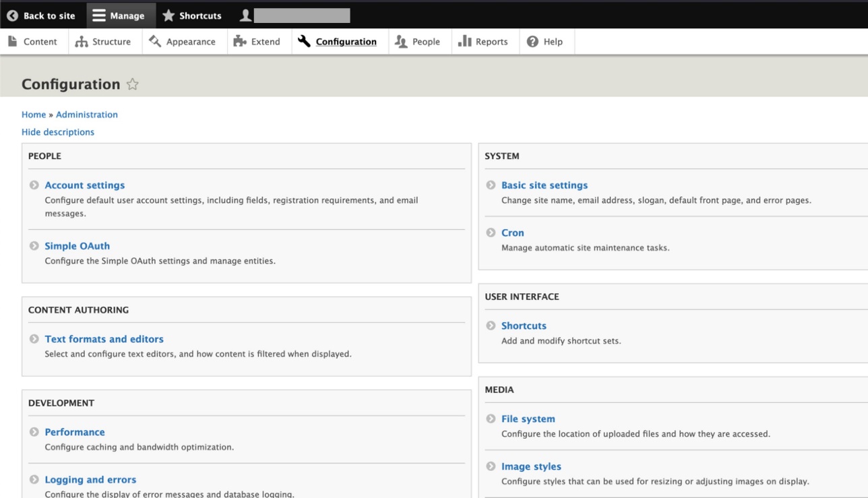This screenshot has height=498, width=868.
Task: Click the Home breadcrumb link
Action: (x=34, y=115)
